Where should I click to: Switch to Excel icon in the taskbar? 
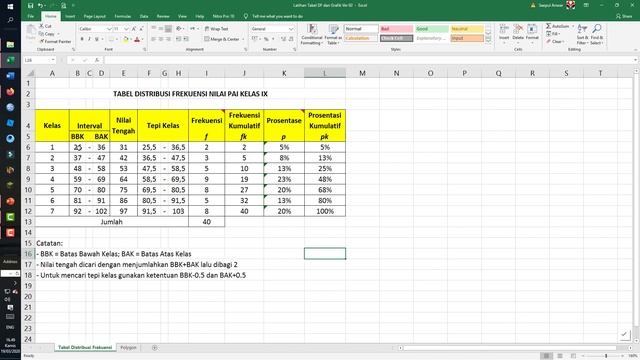tap(10, 60)
